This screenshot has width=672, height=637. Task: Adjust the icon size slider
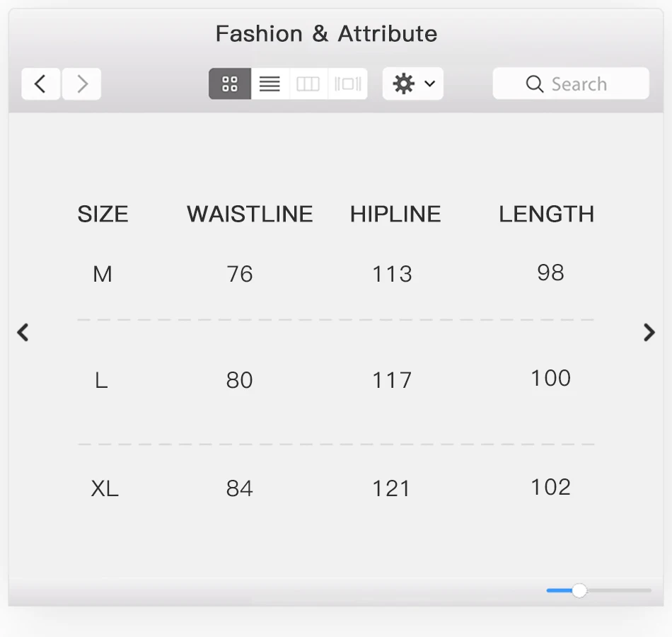tap(579, 590)
